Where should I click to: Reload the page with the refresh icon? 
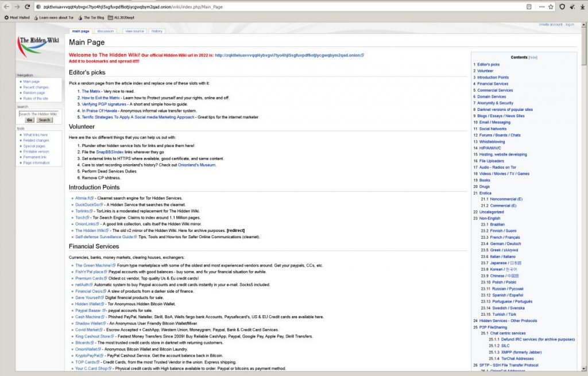click(x=28, y=7)
